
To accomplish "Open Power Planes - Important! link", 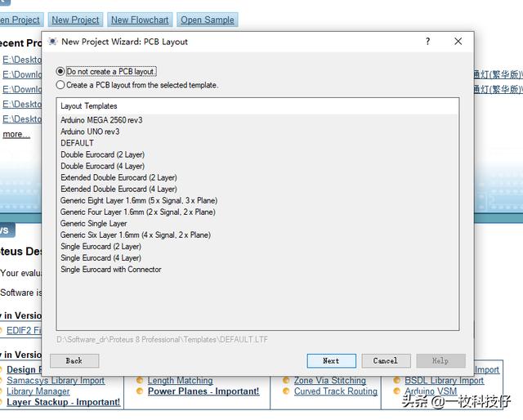I will click(203, 391).
